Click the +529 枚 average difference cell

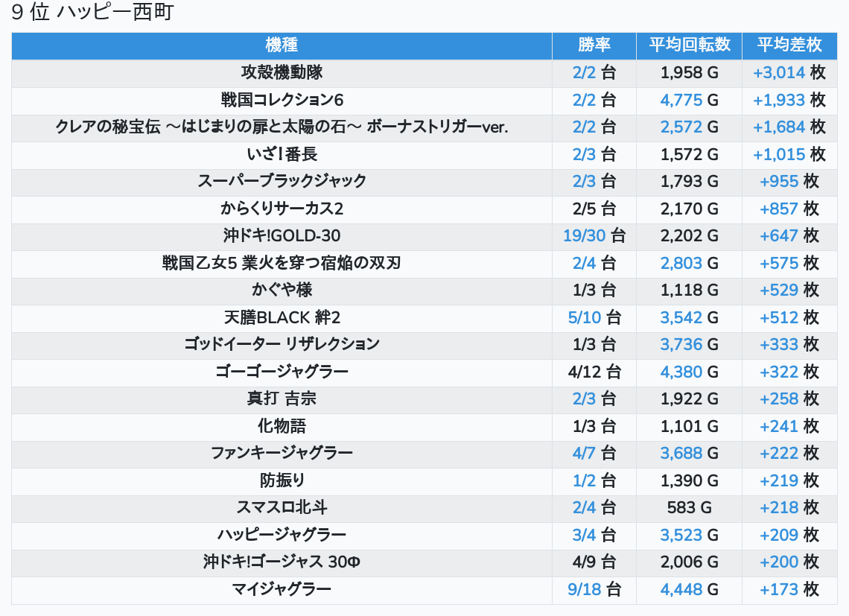(x=789, y=290)
